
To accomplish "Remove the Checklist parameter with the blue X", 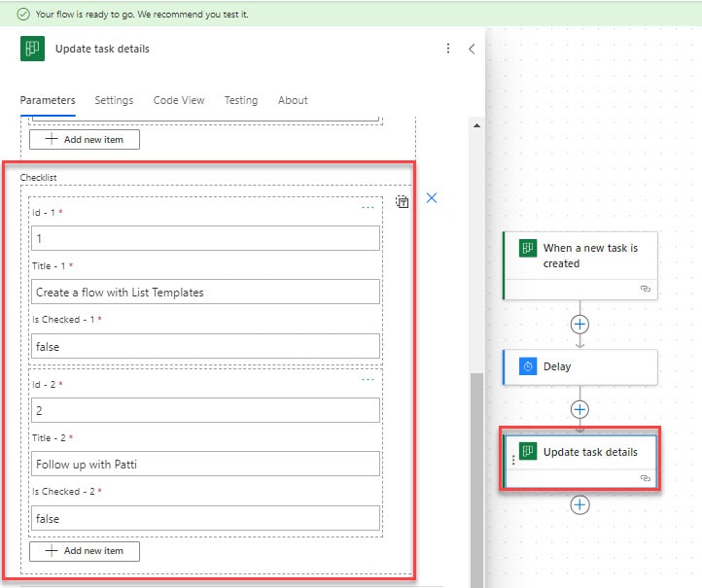I will [432, 198].
